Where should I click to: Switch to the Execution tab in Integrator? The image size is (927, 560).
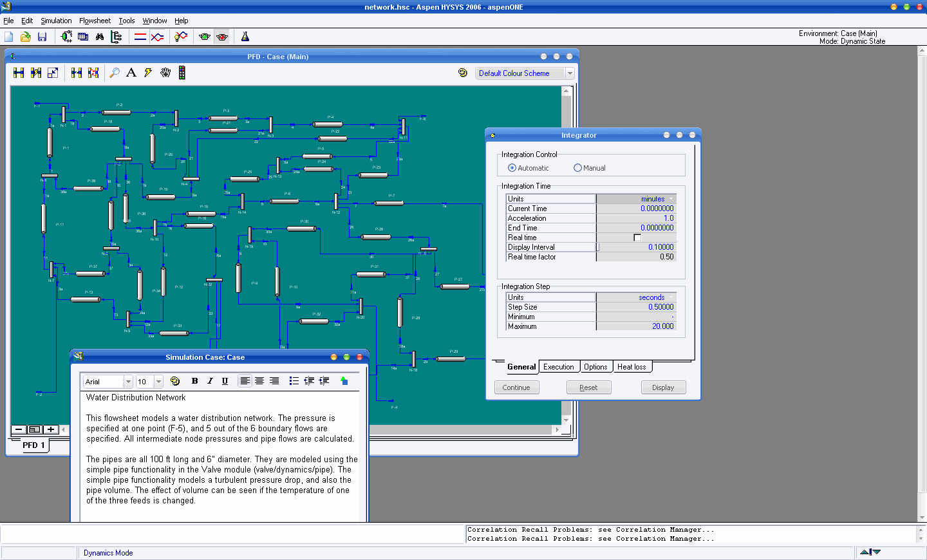(x=559, y=367)
